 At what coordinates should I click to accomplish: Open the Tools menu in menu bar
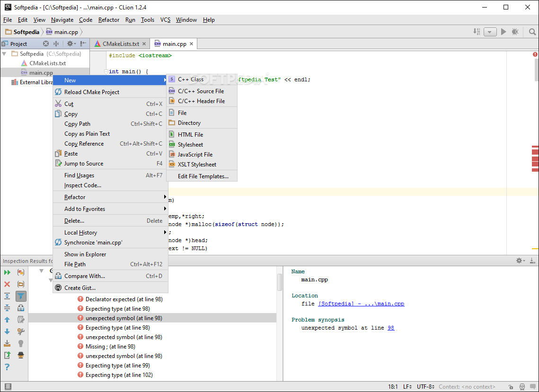(148, 19)
